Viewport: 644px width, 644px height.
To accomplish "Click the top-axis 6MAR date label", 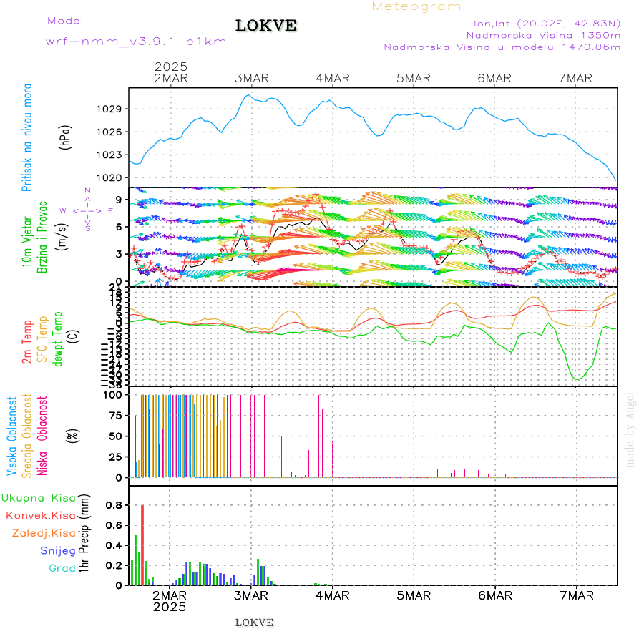I will 494,78.
